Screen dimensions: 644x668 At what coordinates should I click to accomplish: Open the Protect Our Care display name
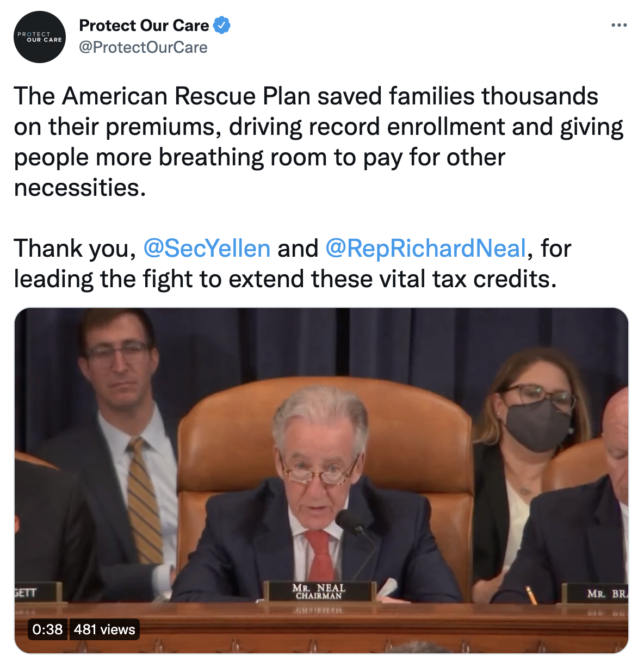coord(144,26)
